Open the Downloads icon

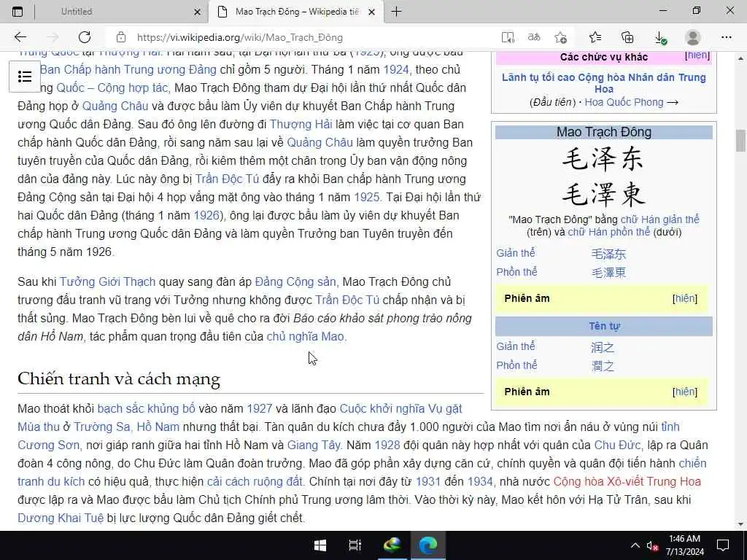pos(660,38)
